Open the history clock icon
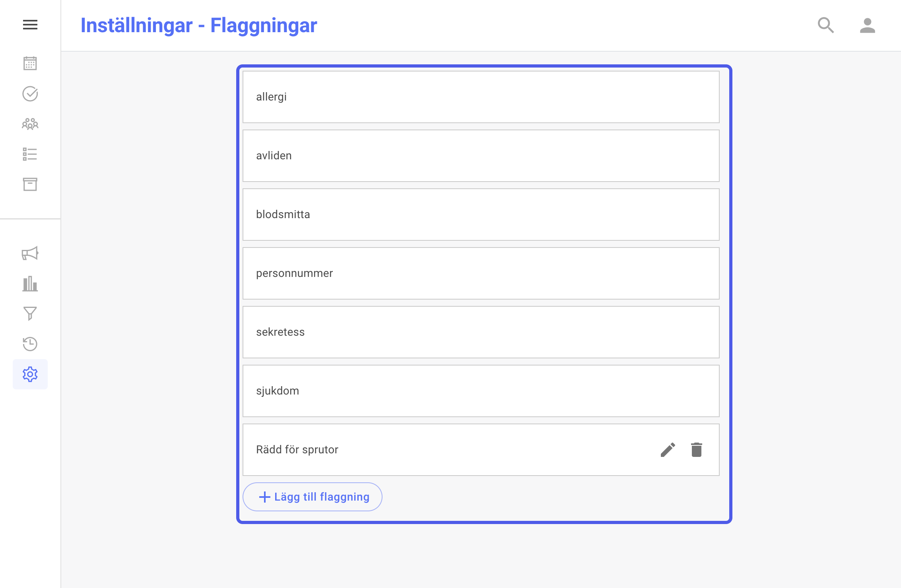901x588 pixels. (30, 344)
